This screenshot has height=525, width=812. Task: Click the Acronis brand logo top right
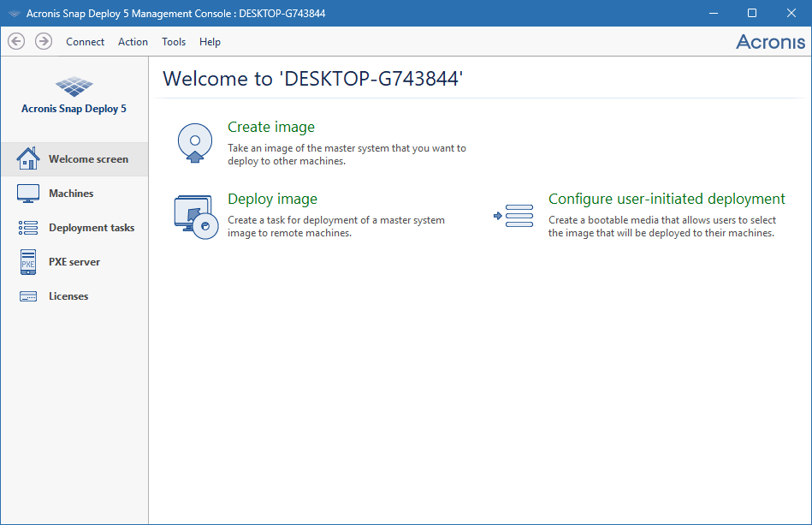pos(770,41)
